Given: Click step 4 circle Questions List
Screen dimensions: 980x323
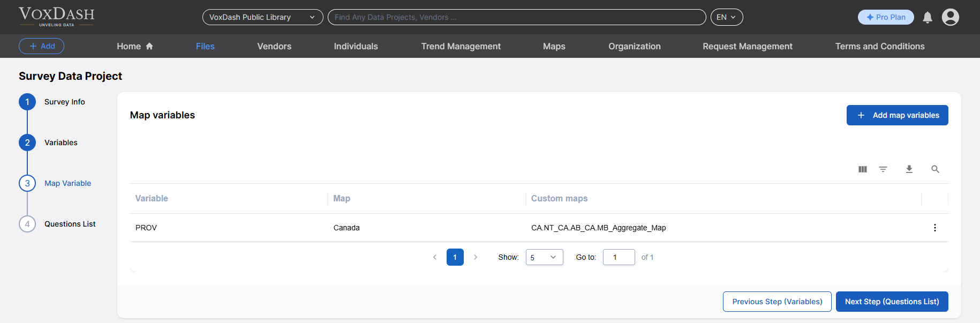Looking at the screenshot, I should point(27,224).
